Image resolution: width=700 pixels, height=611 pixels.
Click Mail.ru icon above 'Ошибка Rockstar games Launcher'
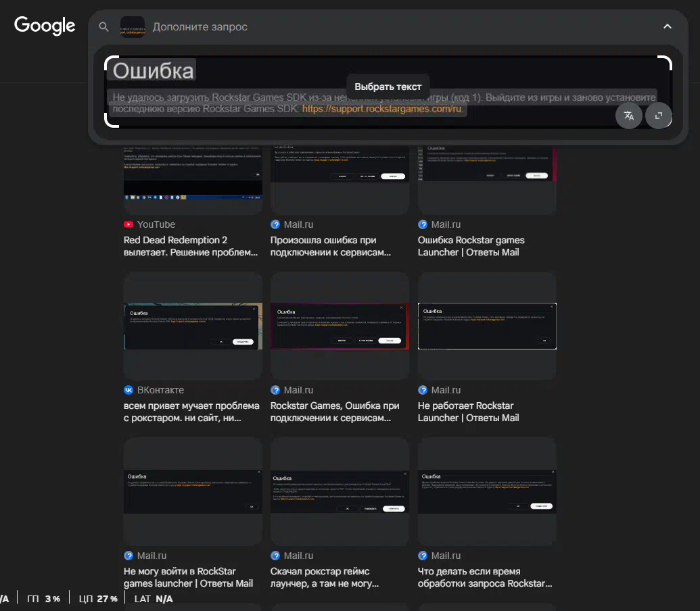423,224
